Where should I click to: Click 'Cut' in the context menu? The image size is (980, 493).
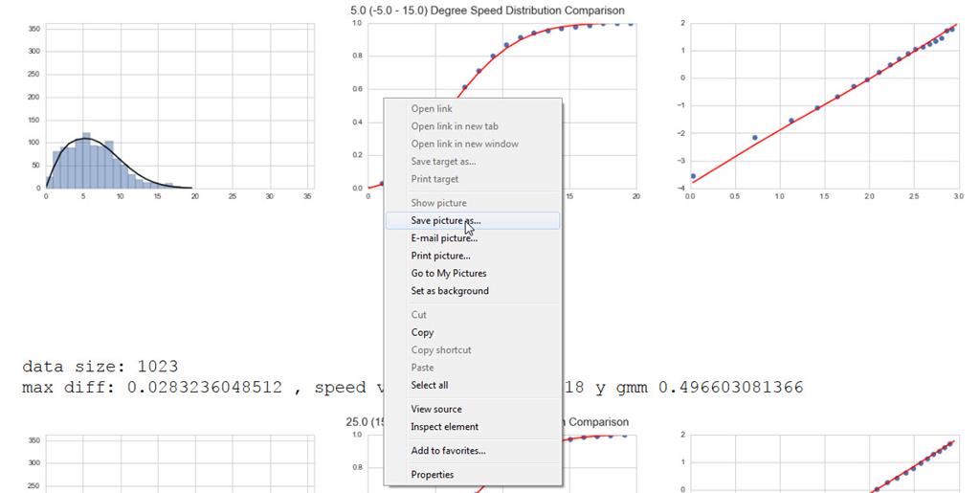(473, 315)
